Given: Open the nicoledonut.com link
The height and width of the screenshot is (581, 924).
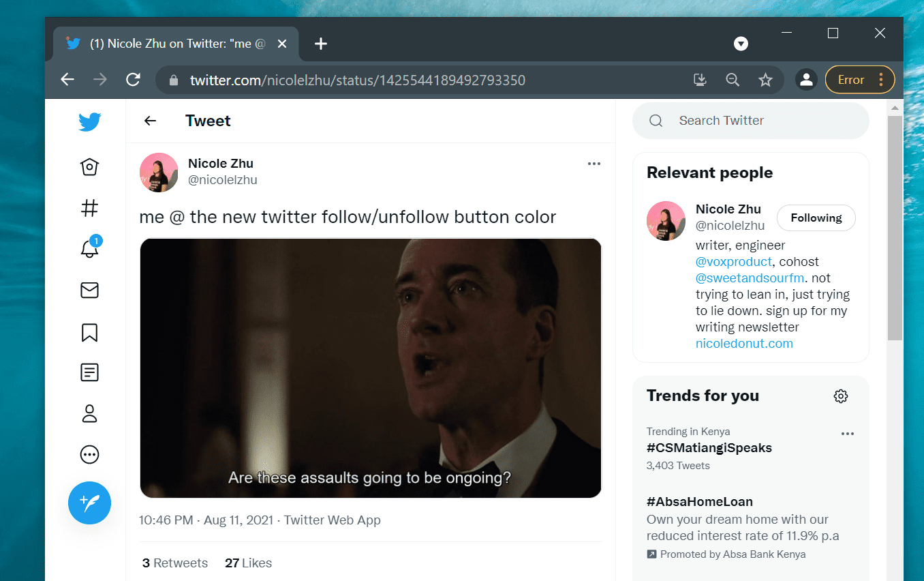Looking at the screenshot, I should [x=744, y=344].
